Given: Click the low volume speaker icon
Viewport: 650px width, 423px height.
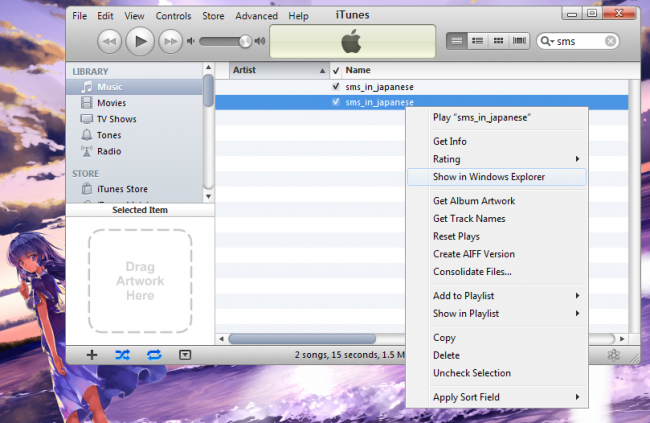Looking at the screenshot, I should 191,41.
